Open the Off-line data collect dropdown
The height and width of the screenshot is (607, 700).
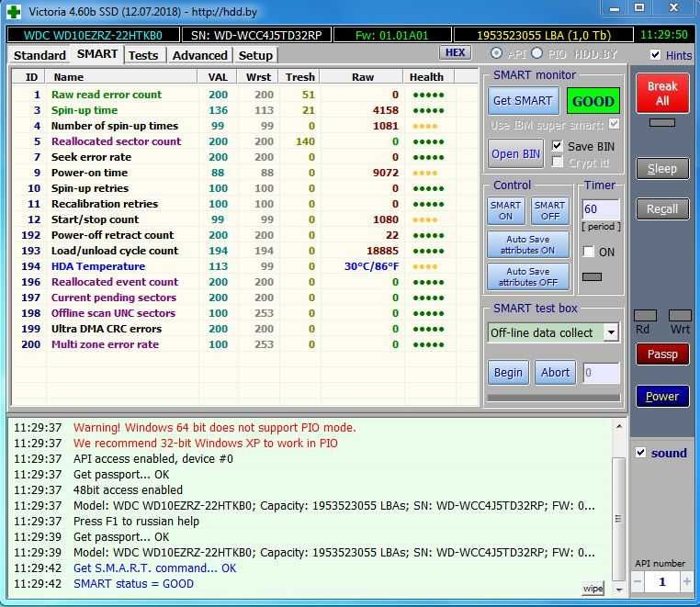click(x=611, y=332)
